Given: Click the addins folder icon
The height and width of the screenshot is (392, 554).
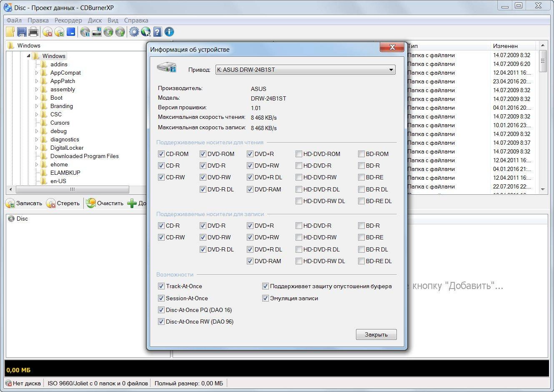Looking at the screenshot, I should tap(44, 64).
